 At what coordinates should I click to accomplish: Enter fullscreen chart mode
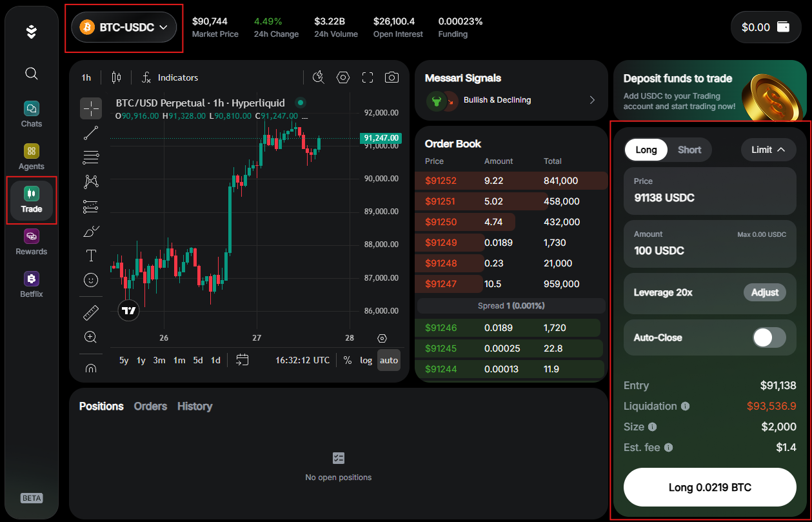click(368, 77)
